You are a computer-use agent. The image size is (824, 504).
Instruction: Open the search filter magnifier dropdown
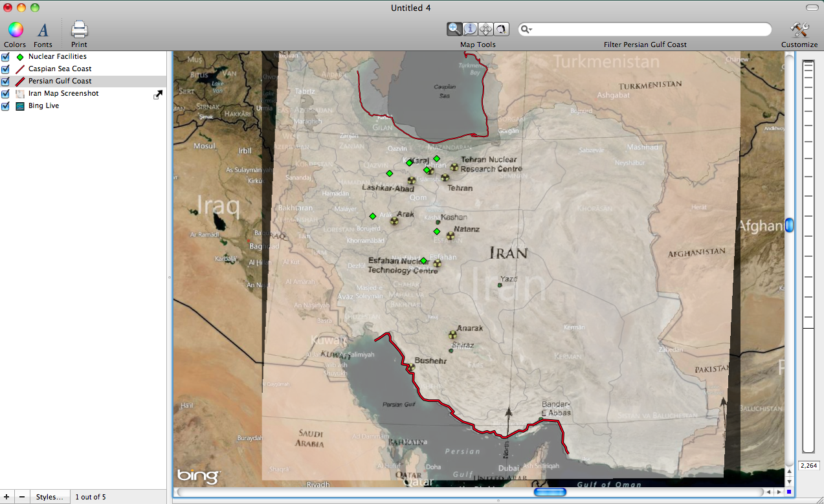(x=526, y=29)
